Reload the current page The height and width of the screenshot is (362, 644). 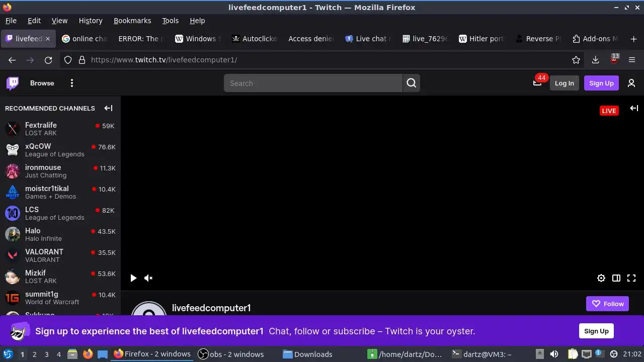[x=48, y=60]
